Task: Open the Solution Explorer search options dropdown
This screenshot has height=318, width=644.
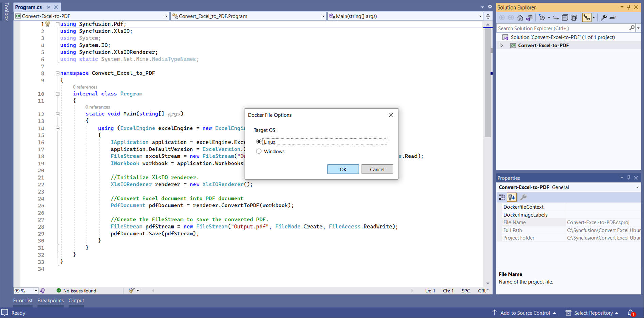Action: 638,28
